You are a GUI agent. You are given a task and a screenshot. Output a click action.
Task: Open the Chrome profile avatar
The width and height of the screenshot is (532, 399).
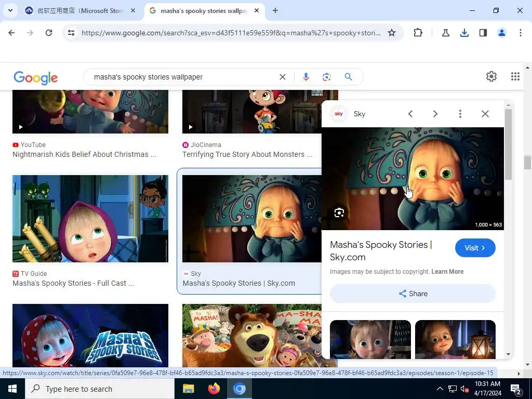pos(502,33)
